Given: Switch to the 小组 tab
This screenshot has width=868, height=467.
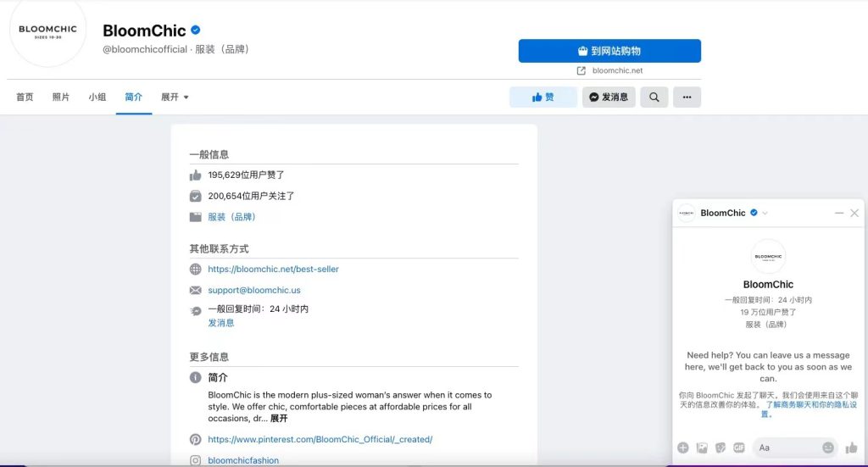Looking at the screenshot, I should [97, 97].
